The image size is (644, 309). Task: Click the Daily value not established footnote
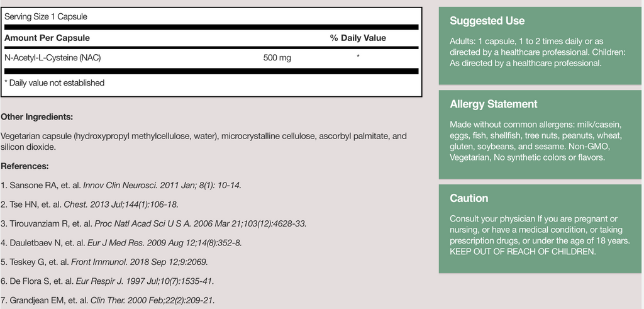(54, 82)
